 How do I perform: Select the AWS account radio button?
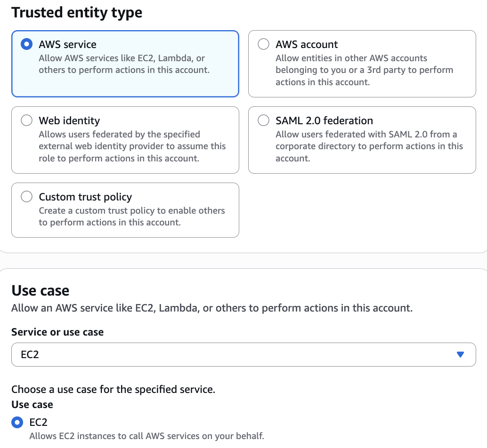click(263, 44)
